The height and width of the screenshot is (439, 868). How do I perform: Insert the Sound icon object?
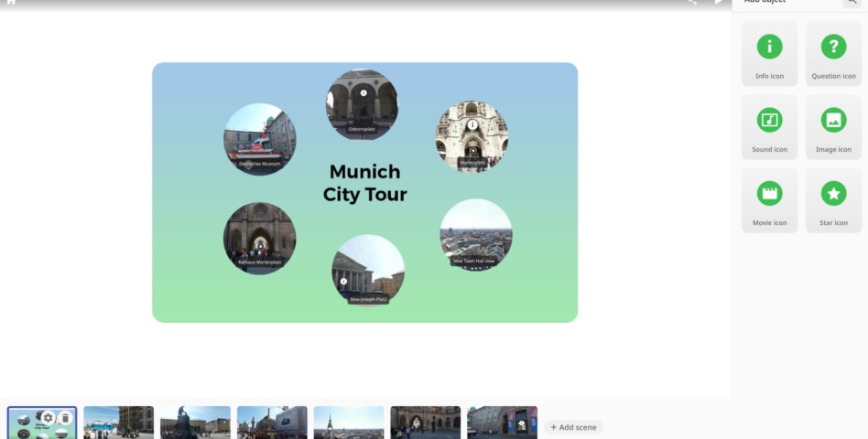769,126
